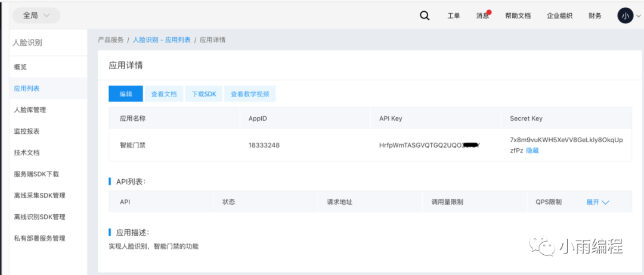Expand the API list with 展开

click(597, 202)
